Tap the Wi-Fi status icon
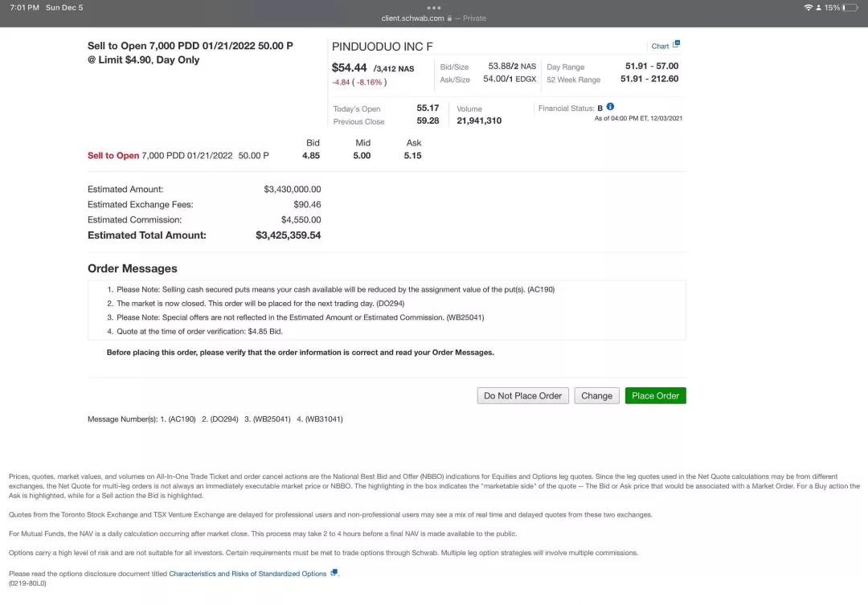 click(807, 8)
